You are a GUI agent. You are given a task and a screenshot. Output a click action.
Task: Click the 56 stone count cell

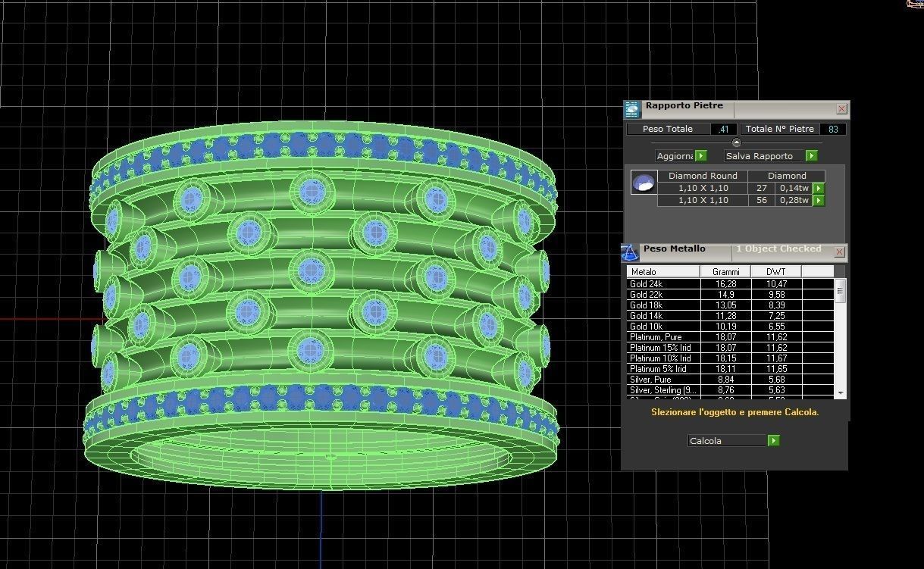762,201
